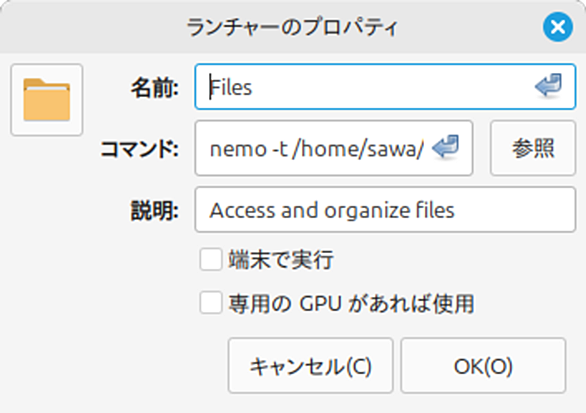Focus the 名前 field containing Files
The width and height of the screenshot is (586, 413).
(x=385, y=87)
